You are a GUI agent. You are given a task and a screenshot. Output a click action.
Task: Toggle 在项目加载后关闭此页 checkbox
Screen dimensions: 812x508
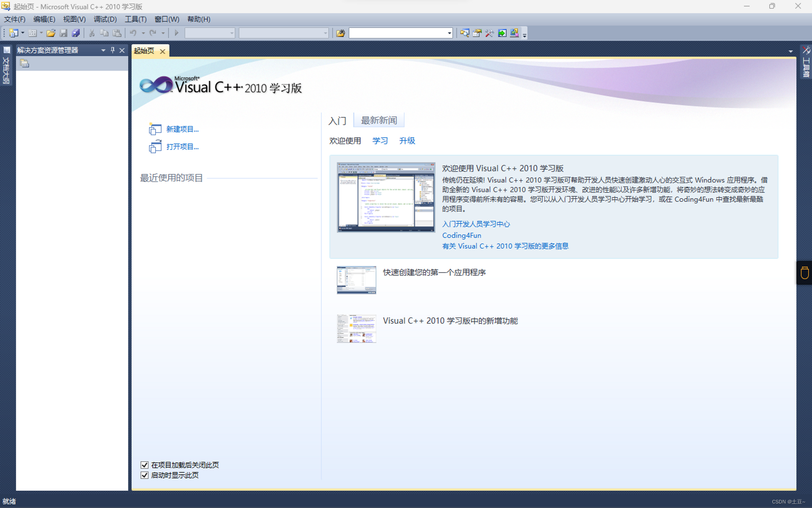(x=145, y=465)
